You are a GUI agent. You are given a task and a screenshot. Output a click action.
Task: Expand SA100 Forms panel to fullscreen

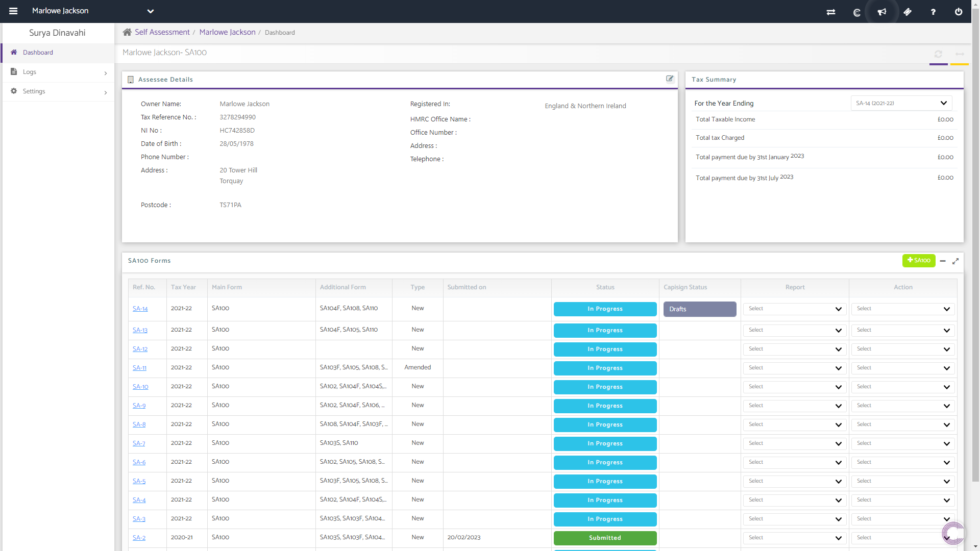click(x=955, y=261)
